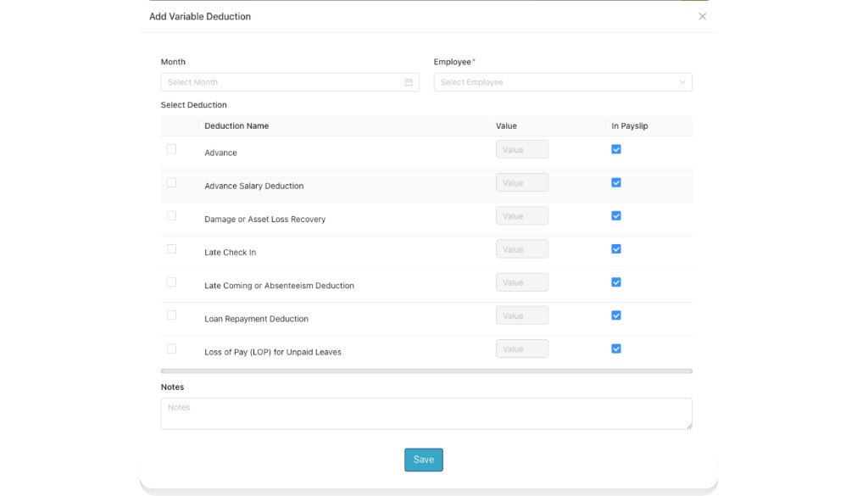Viewport: 868px width, 496px height.
Task: Uncheck In Payslip for Advance
Action: tap(615, 148)
